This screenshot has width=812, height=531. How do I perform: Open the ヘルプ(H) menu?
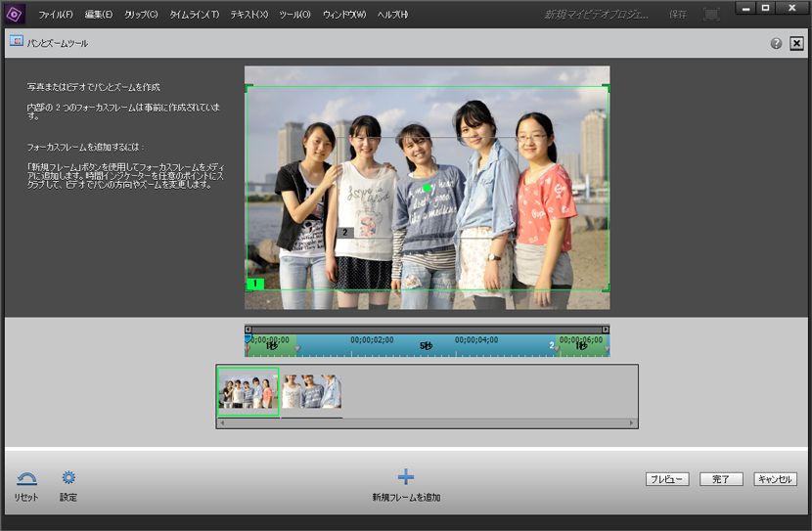pos(392,15)
